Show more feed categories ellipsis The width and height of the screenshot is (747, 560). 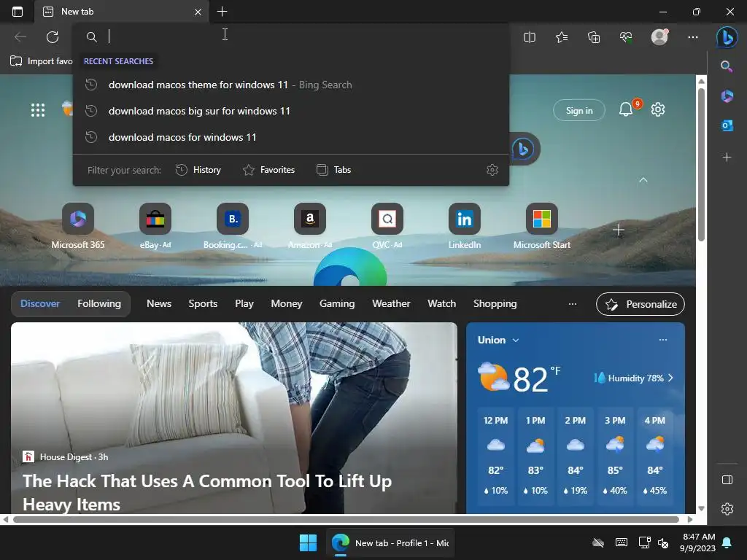click(x=572, y=304)
